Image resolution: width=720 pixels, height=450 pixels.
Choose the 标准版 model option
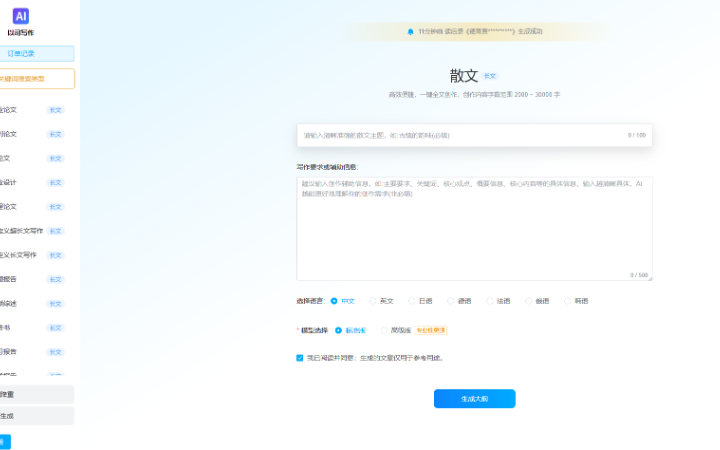pos(338,331)
